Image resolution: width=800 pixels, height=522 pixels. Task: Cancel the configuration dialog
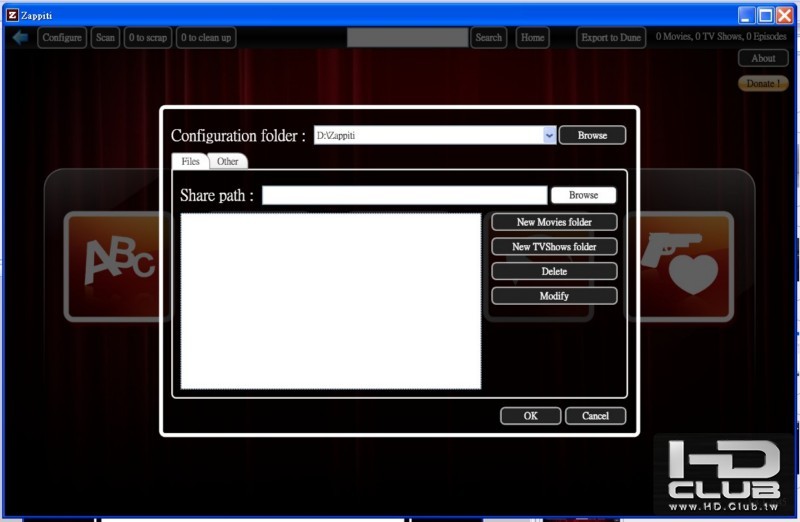point(595,416)
